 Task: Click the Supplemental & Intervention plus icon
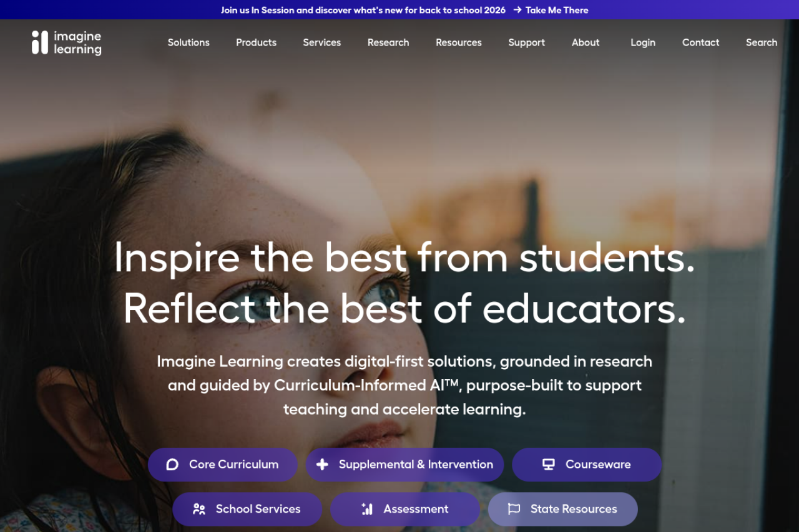[x=322, y=465]
